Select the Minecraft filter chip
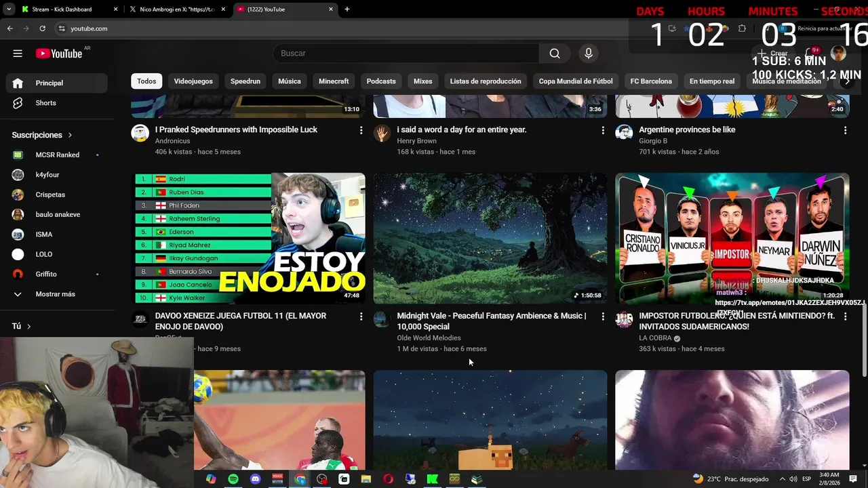 (334, 81)
